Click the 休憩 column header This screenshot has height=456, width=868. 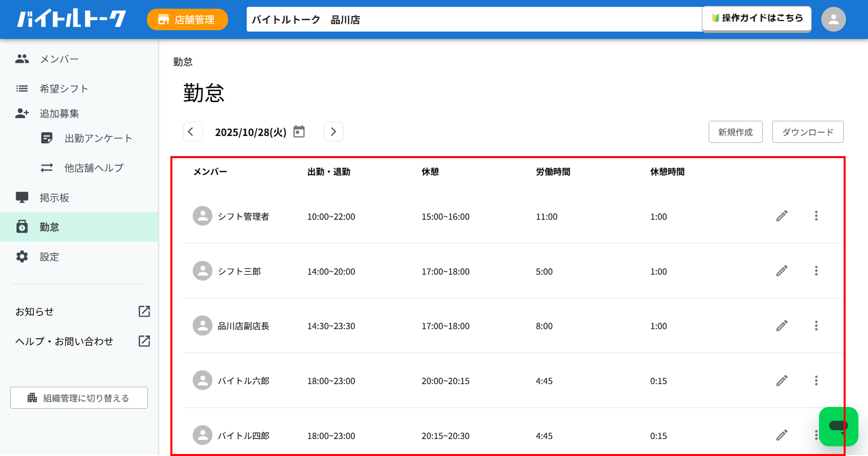pyautogui.click(x=430, y=172)
